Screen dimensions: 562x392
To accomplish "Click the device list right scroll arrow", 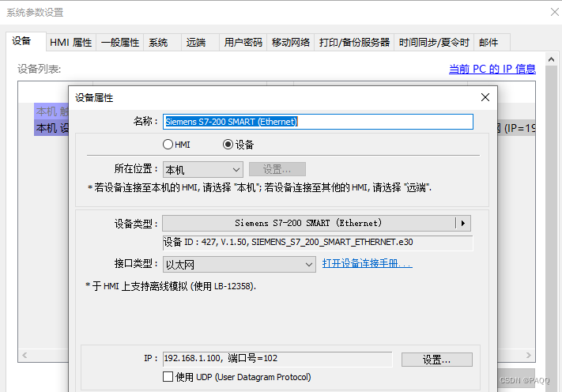I will click(x=529, y=355).
